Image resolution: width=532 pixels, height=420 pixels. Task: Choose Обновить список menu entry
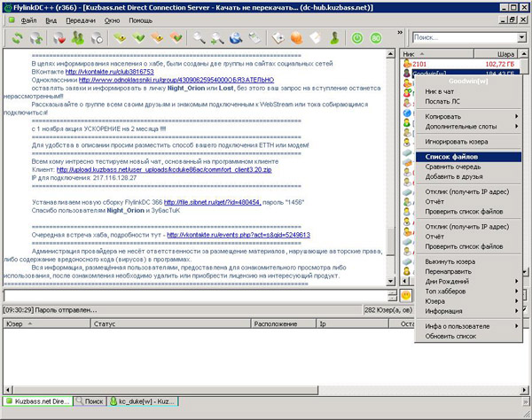point(468,336)
